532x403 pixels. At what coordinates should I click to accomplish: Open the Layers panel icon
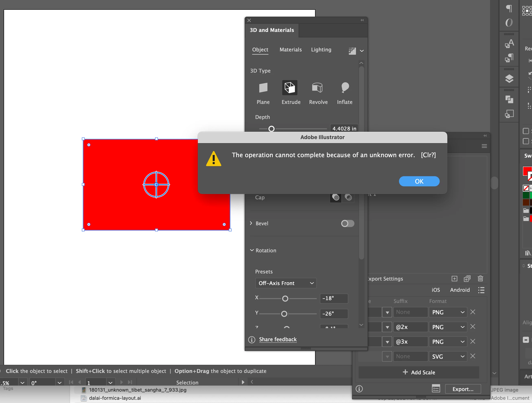(509, 79)
